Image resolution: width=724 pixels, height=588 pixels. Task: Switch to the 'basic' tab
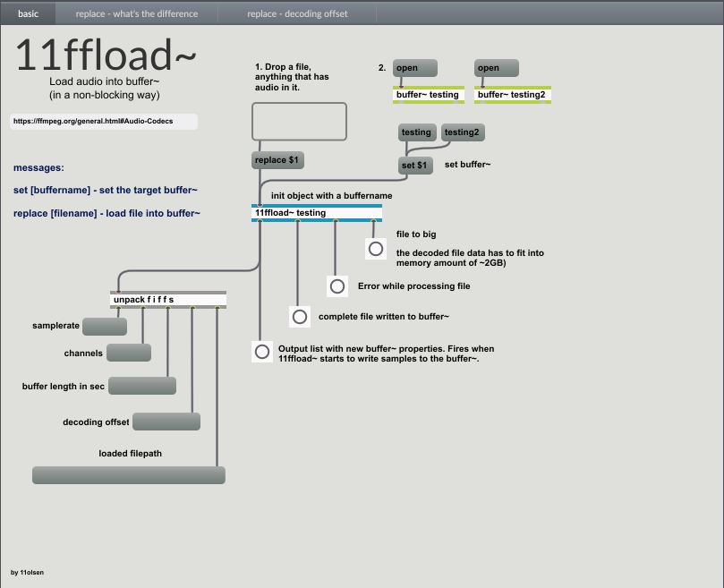(x=28, y=13)
